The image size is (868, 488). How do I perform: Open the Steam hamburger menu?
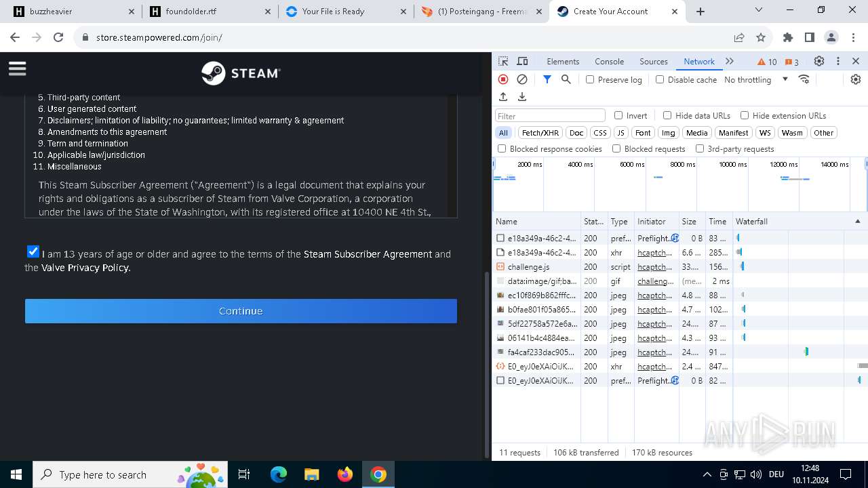pos(17,68)
